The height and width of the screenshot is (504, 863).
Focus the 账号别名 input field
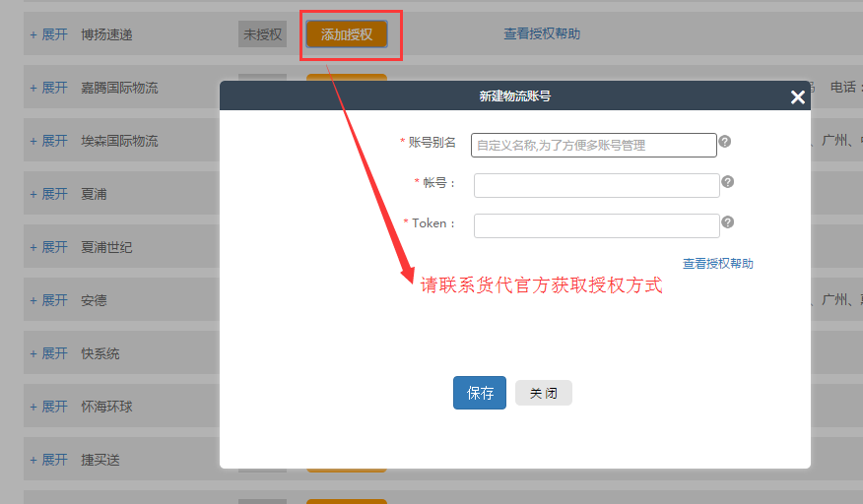pyautogui.click(x=594, y=146)
